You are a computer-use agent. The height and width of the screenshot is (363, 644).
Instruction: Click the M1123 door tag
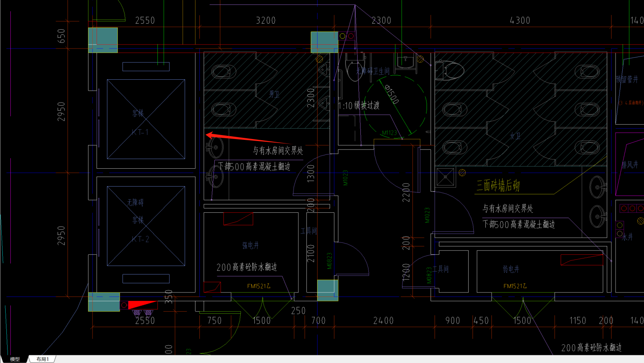[389, 133]
